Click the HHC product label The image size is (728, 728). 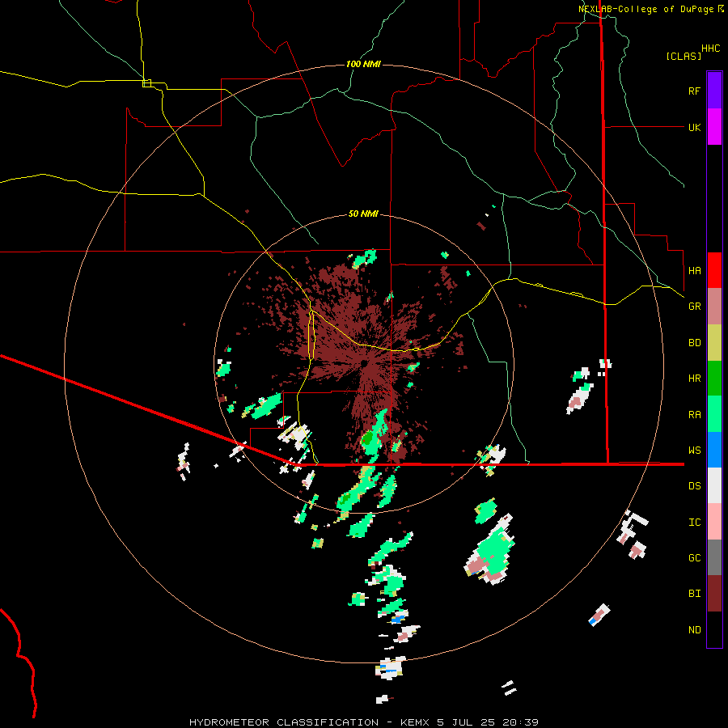[x=711, y=49]
